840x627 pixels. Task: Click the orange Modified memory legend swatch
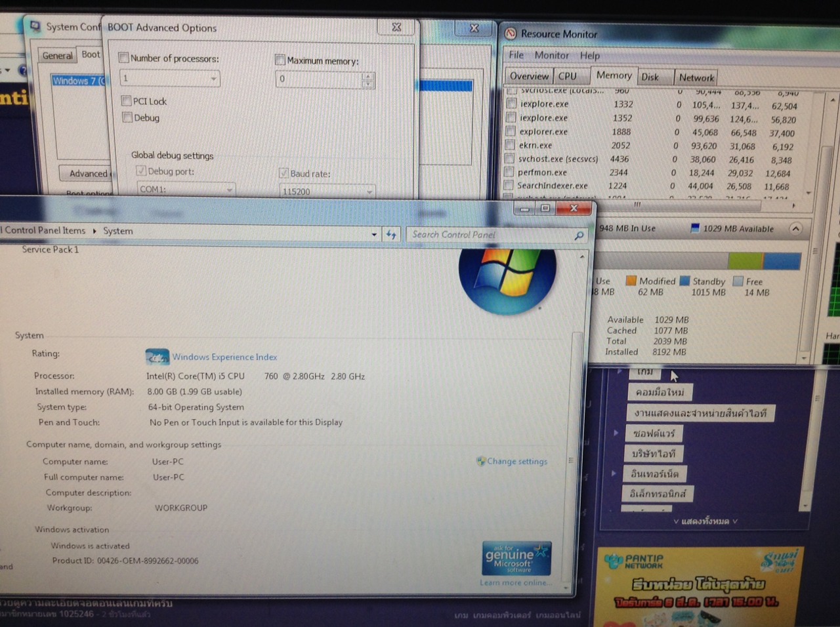coord(631,281)
